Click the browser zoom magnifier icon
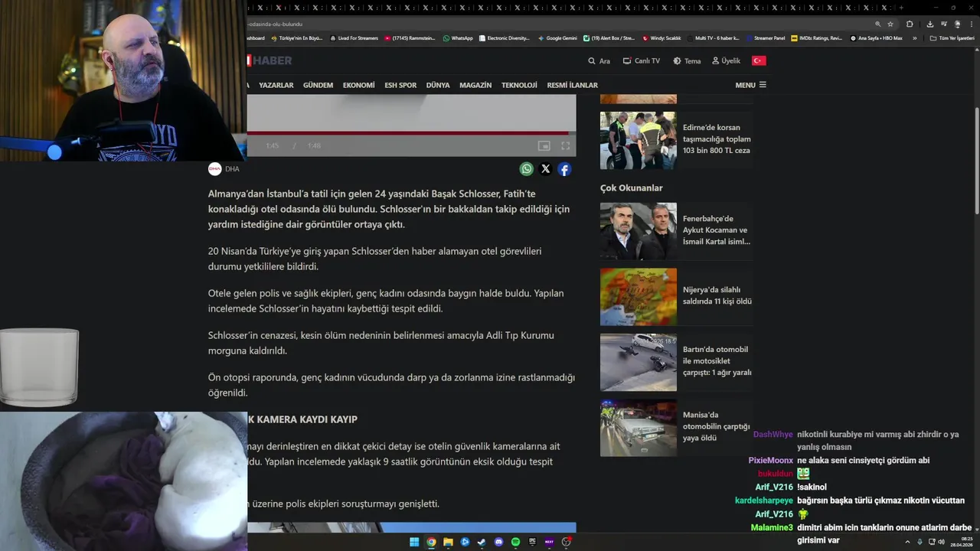 point(878,24)
